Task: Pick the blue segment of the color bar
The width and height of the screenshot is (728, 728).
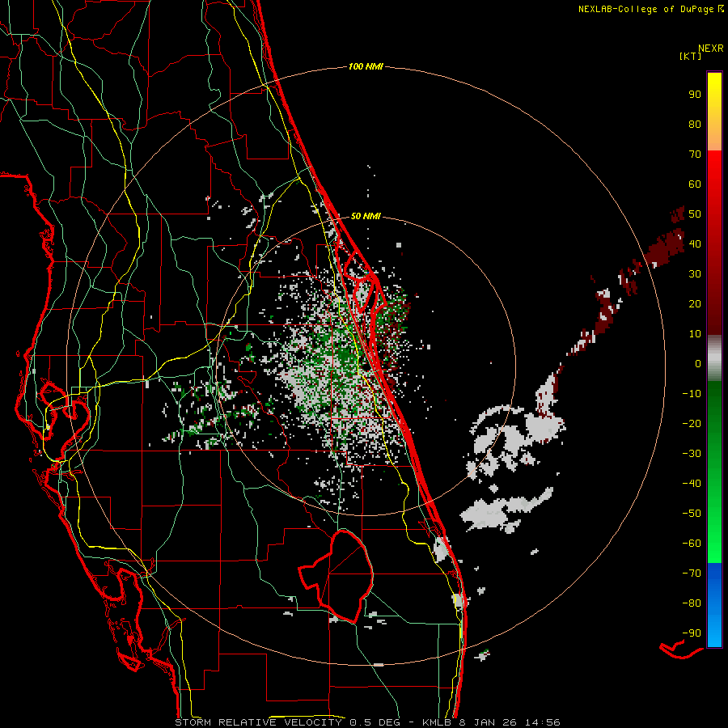Action: [714, 604]
